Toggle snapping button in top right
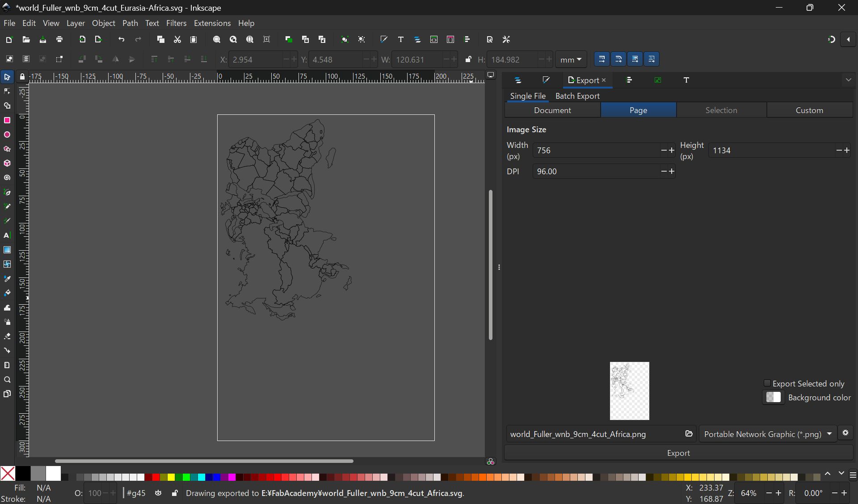This screenshot has height=504, width=858. [831, 40]
